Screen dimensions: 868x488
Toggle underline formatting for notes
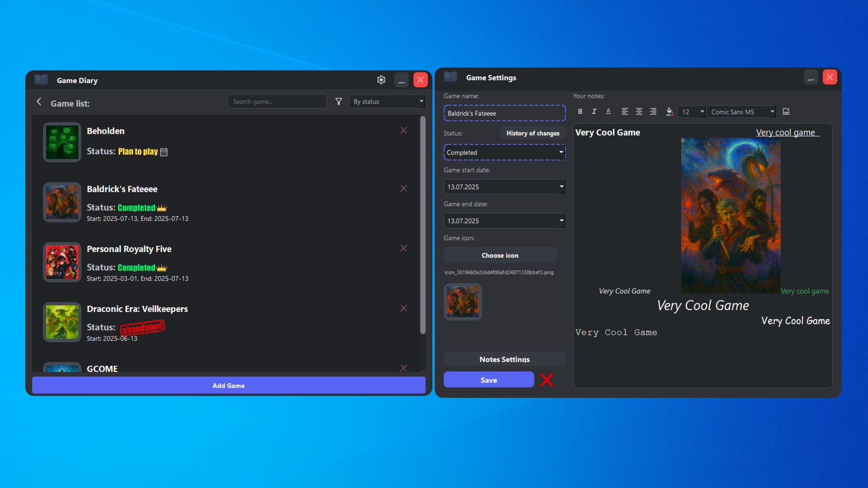(x=608, y=112)
